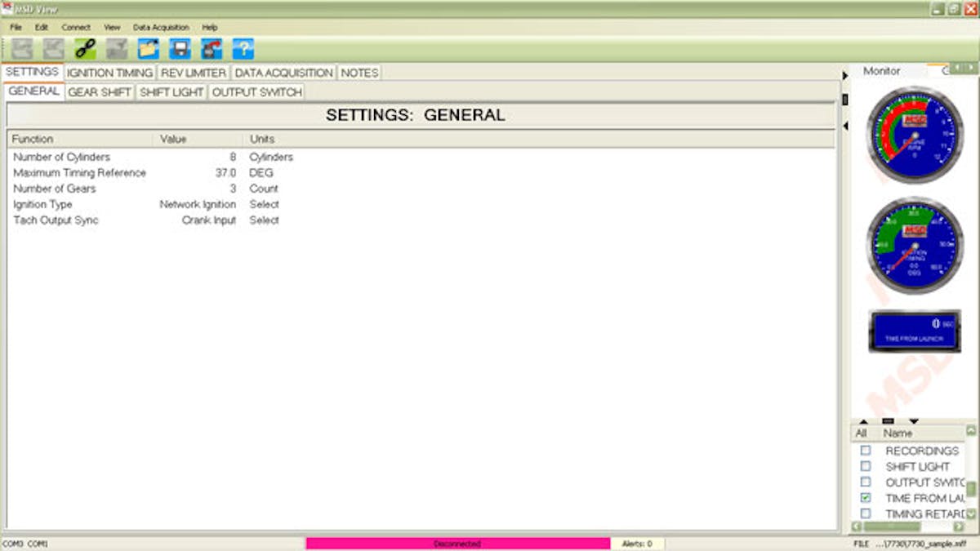
Task: Click the red arrow transfer icon in toolbar
Action: (x=212, y=49)
